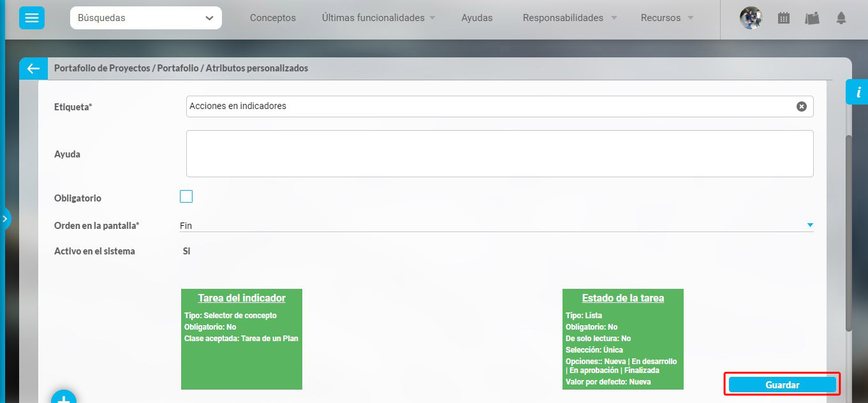Toggle the Obligatorio checkbox
The height and width of the screenshot is (403, 868).
pyautogui.click(x=186, y=196)
